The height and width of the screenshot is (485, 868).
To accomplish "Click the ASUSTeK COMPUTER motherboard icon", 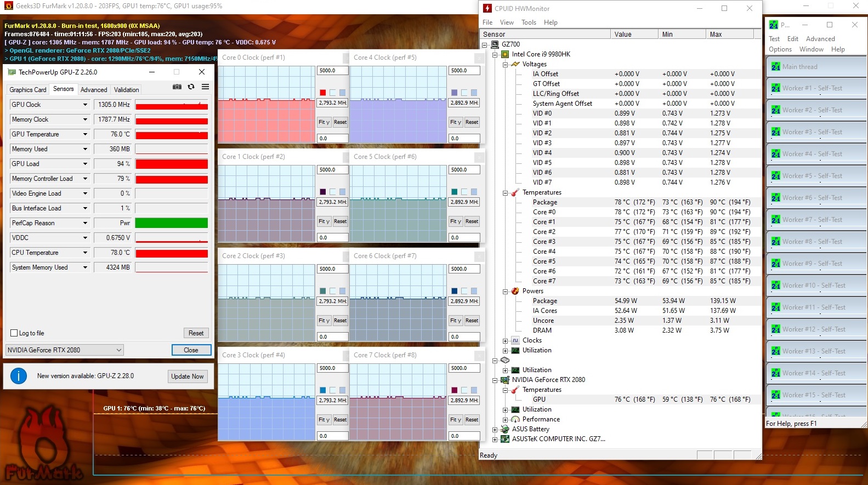I will pyautogui.click(x=505, y=439).
